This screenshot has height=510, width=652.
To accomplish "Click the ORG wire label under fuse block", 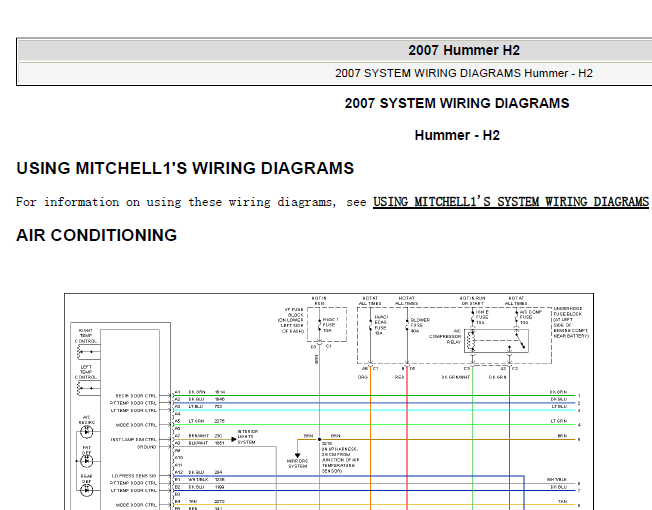I will click(x=363, y=377).
